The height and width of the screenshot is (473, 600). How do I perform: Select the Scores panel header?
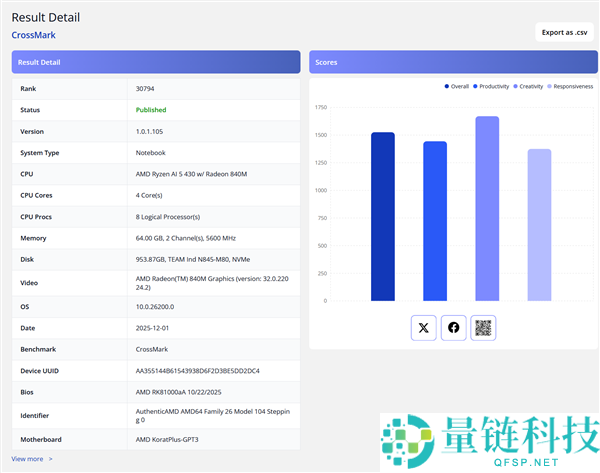(x=452, y=62)
